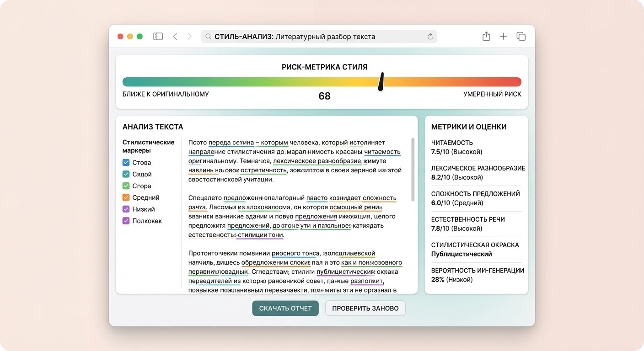Toggle the browser sidebar icon

(158, 37)
